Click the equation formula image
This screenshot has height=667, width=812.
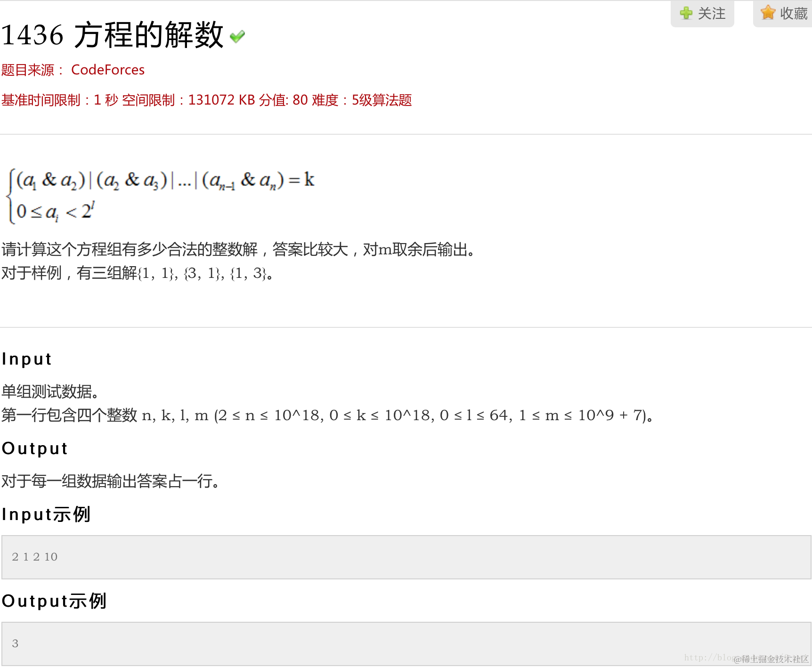[x=160, y=195]
